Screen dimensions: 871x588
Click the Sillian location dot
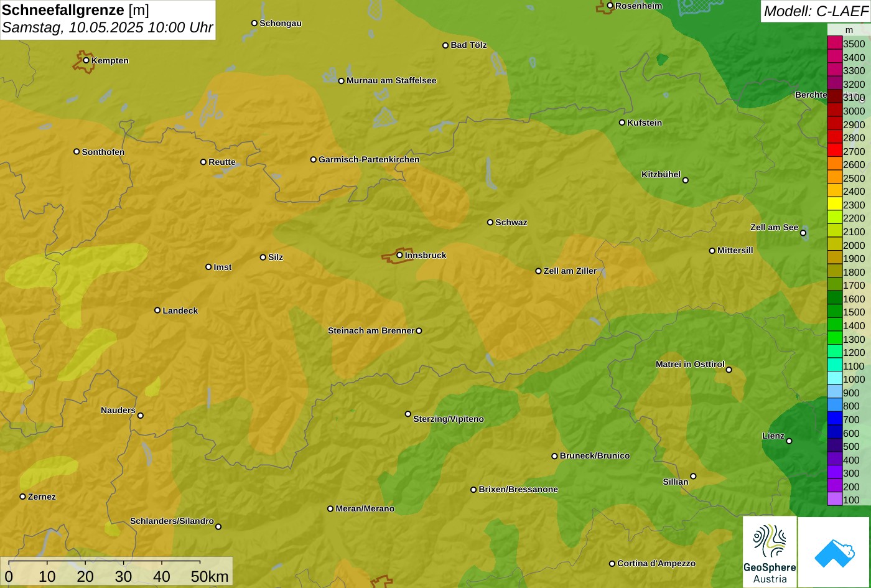pos(693,477)
